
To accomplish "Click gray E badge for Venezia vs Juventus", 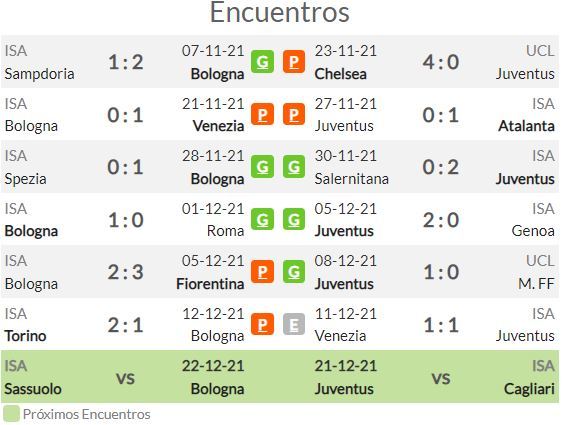I will (294, 324).
